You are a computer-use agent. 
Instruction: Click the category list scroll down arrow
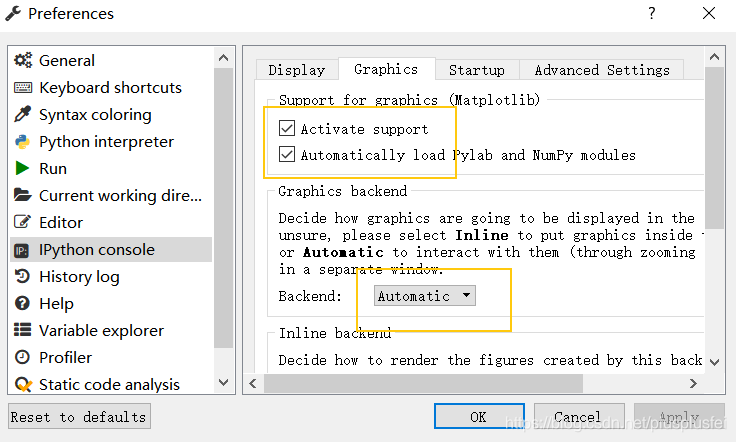point(223,382)
